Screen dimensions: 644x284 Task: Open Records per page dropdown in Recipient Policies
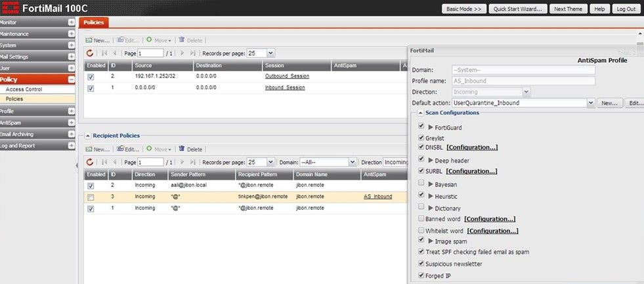[x=270, y=162]
